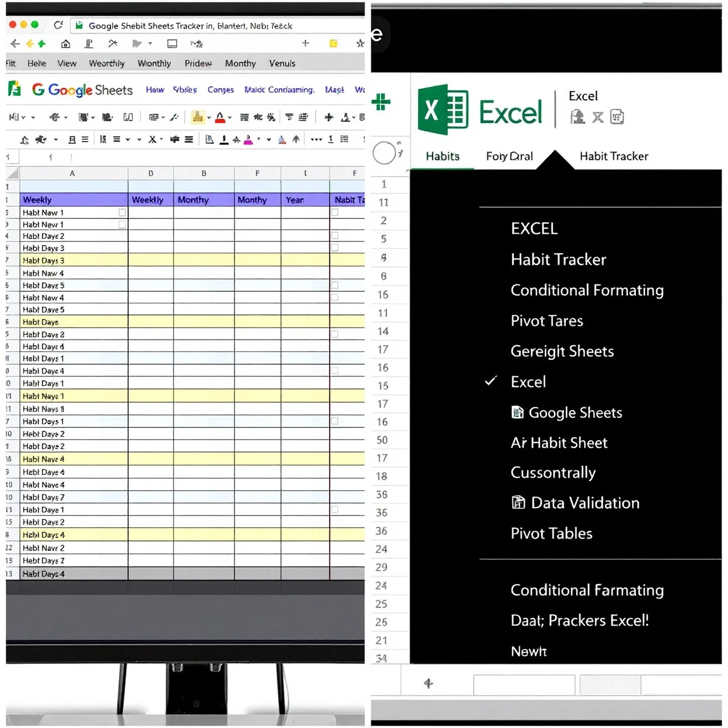Click the small X icon under Excel label
Screen dimensions: 728x728
pyautogui.click(x=598, y=117)
